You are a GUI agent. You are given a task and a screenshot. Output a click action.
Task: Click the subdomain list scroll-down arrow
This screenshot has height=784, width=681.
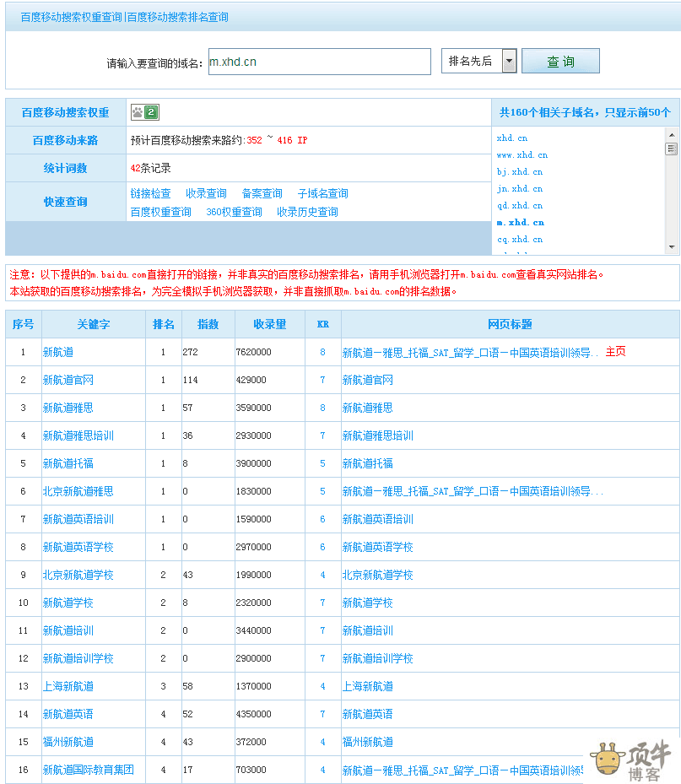[672, 247]
